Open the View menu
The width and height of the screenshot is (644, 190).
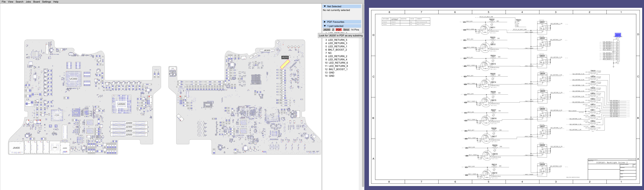tap(11, 2)
